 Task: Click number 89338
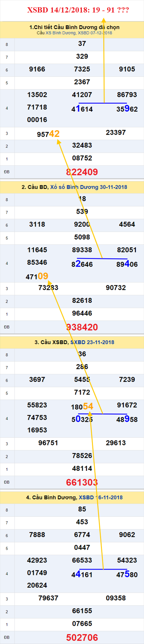[82, 250]
